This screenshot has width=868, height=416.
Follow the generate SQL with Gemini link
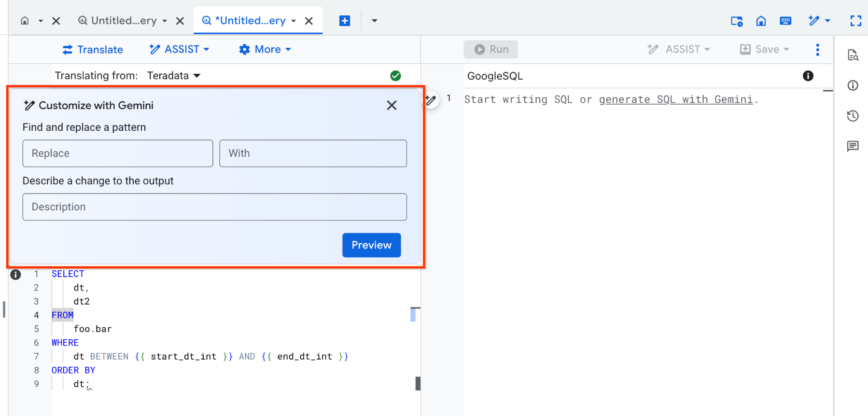pyautogui.click(x=675, y=99)
